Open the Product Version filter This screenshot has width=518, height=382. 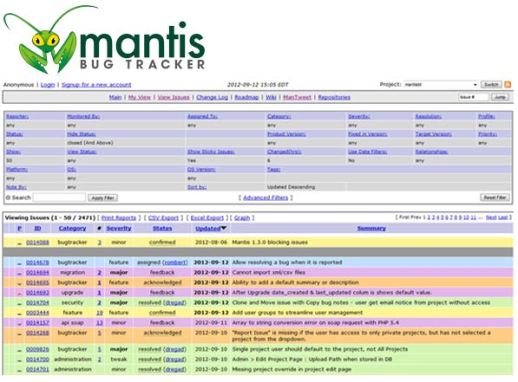click(x=286, y=134)
